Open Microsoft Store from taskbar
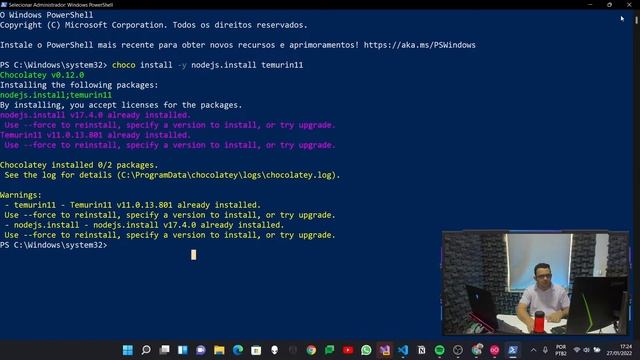Image resolution: width=640 pixels, height=360 pixels. tap(256, 350)
